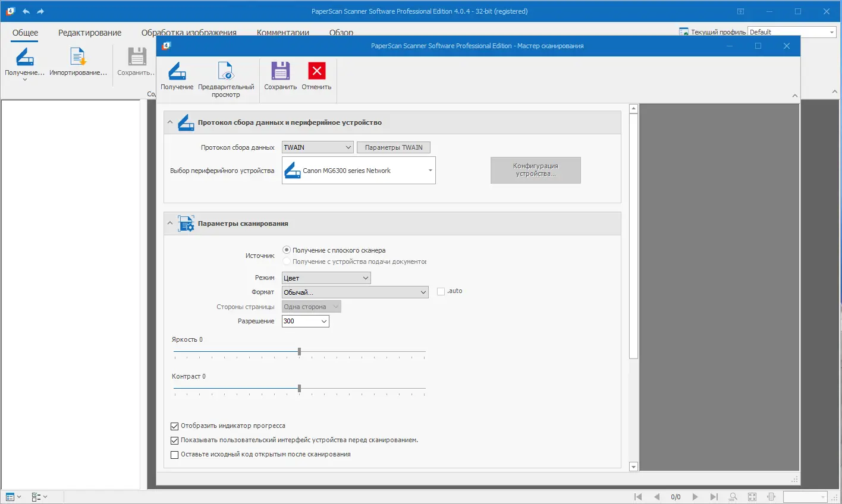Uncheck Показывать пользовательский интерфейс устройства checkbox
842x504 pixels.
point(175,440)
